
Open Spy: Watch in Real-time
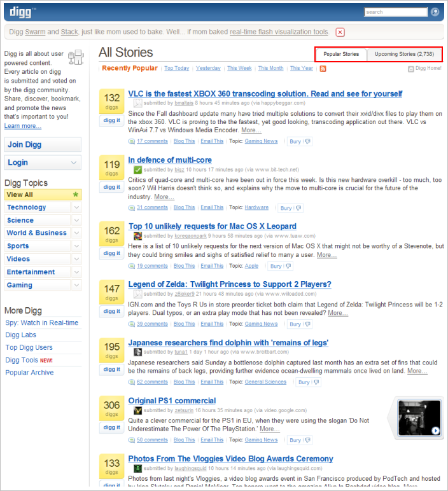(41, 323)
